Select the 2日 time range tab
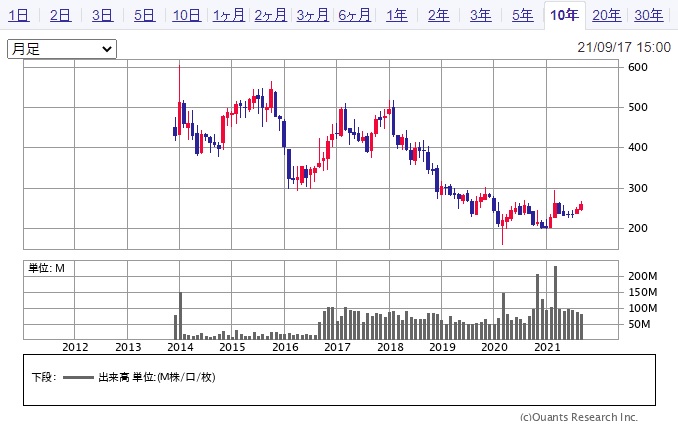The width and height of the screenshot is (678, 428). 61,16
